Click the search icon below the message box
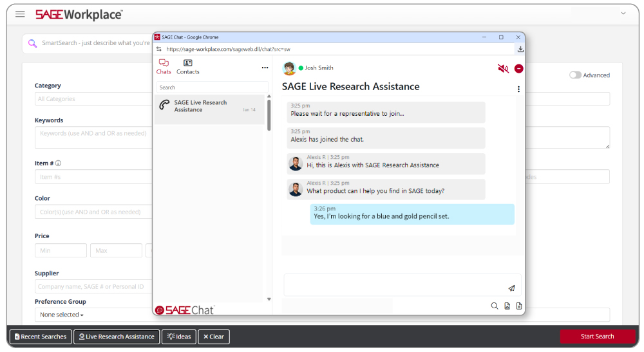 pos(495,306)
